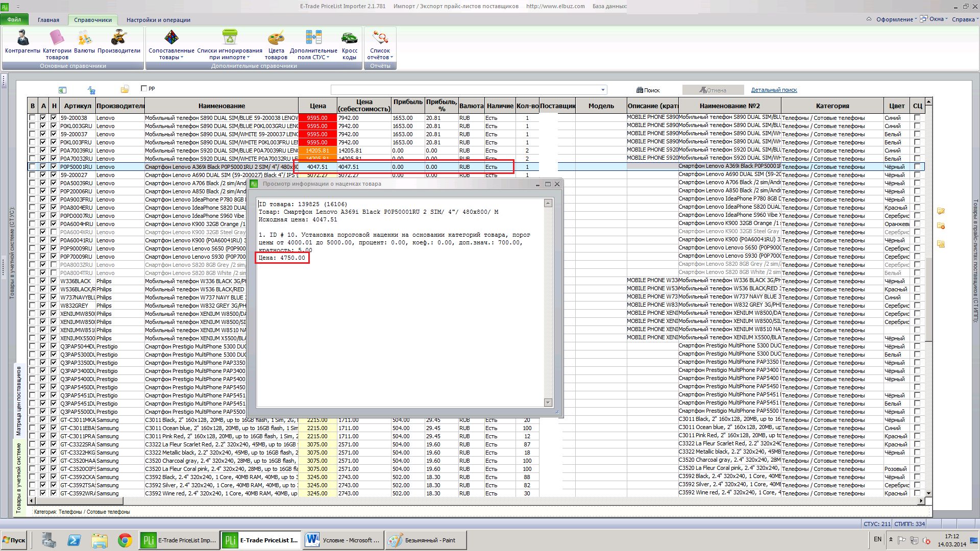Open Списки игнорирования при импорте
The image size is (980, 551).
[230, 45]
